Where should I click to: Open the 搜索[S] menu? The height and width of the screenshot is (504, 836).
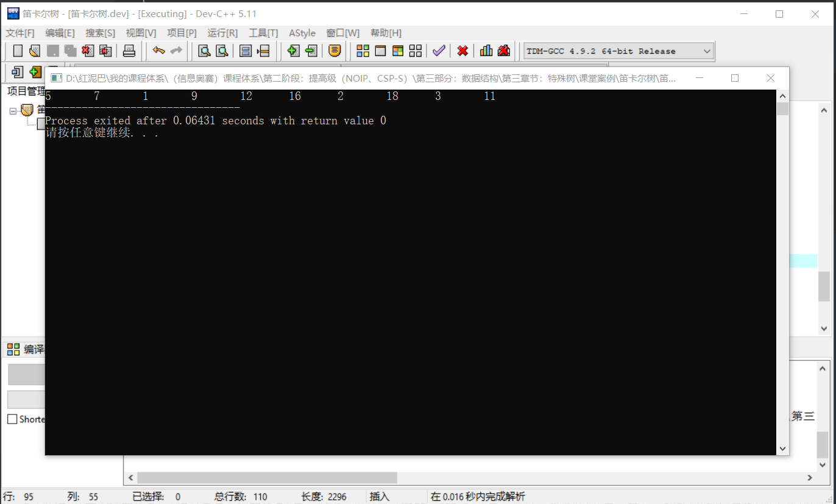(x=100, y=33)
